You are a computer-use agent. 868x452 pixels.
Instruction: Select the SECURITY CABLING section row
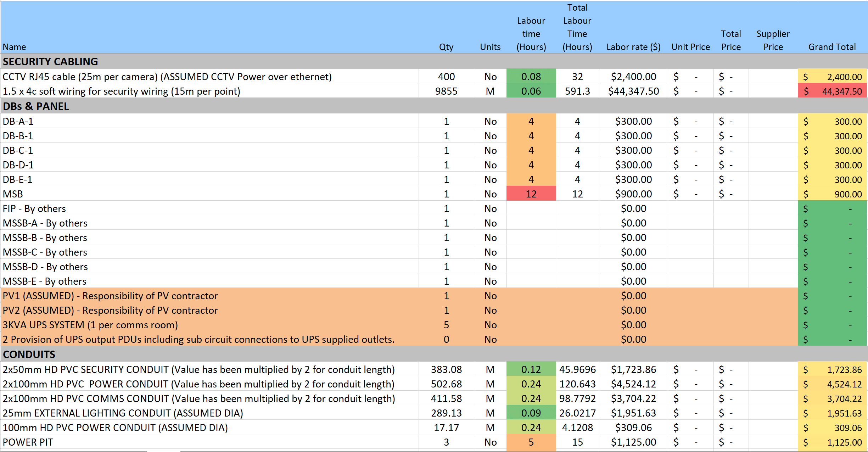tap(50, 61)
